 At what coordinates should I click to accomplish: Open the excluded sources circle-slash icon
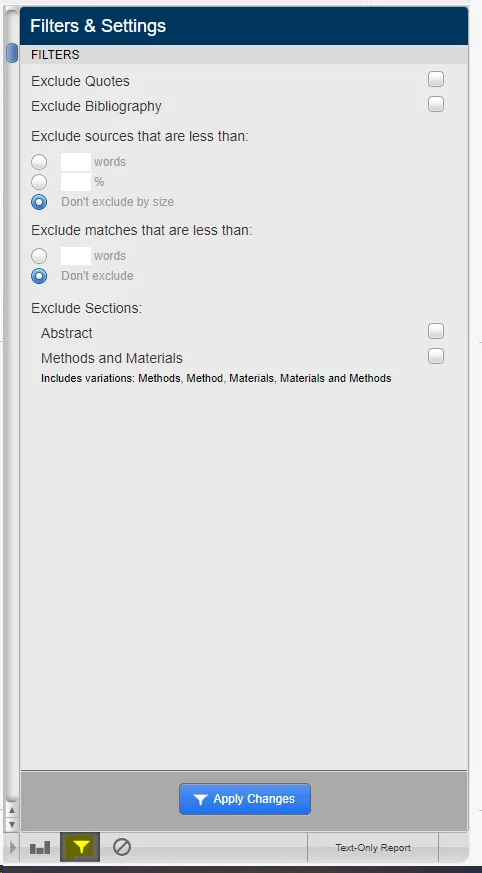[121, 847]
